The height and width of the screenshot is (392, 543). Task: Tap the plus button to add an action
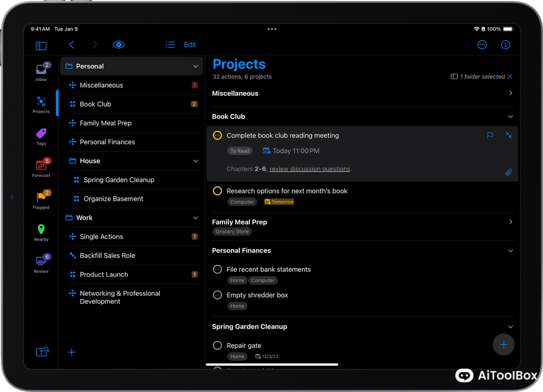point(503,344)
